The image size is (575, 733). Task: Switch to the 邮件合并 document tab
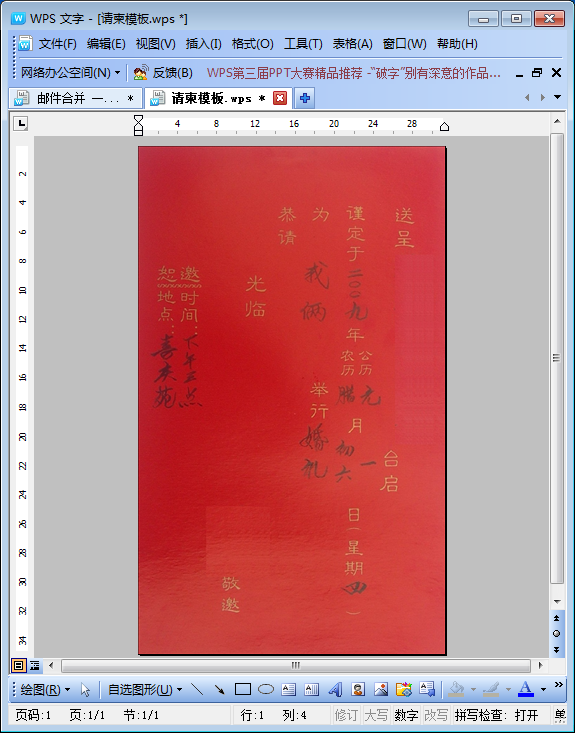[76, 98]
